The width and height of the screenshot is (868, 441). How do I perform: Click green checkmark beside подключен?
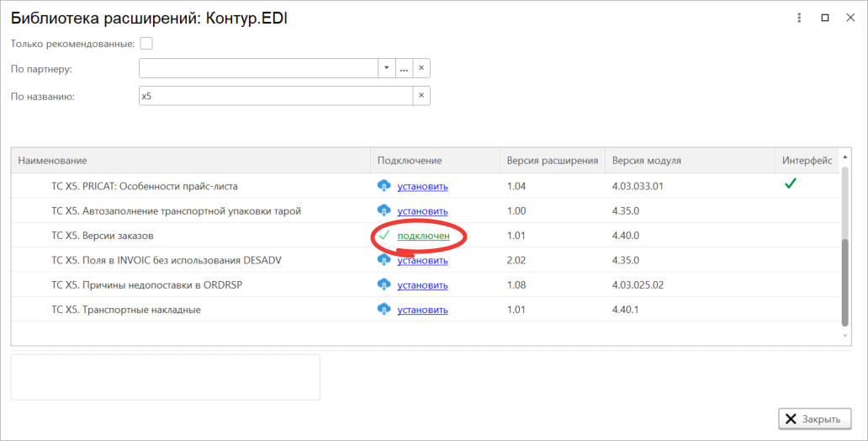click(x=384, y=236)
